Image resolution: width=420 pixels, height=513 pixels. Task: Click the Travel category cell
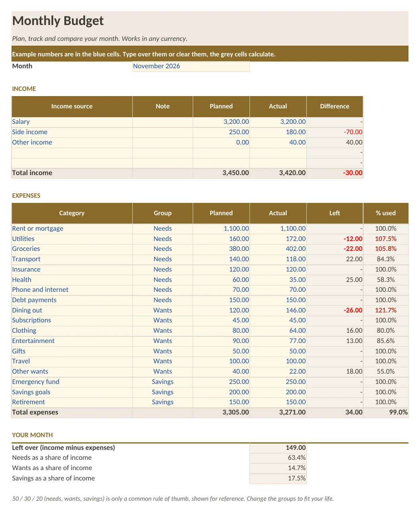coord(72,361)
